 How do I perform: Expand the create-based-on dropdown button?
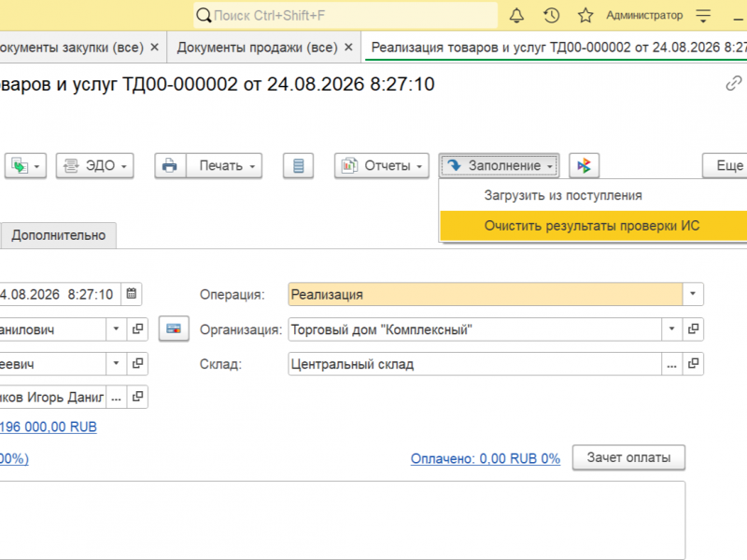coord(26,166)
